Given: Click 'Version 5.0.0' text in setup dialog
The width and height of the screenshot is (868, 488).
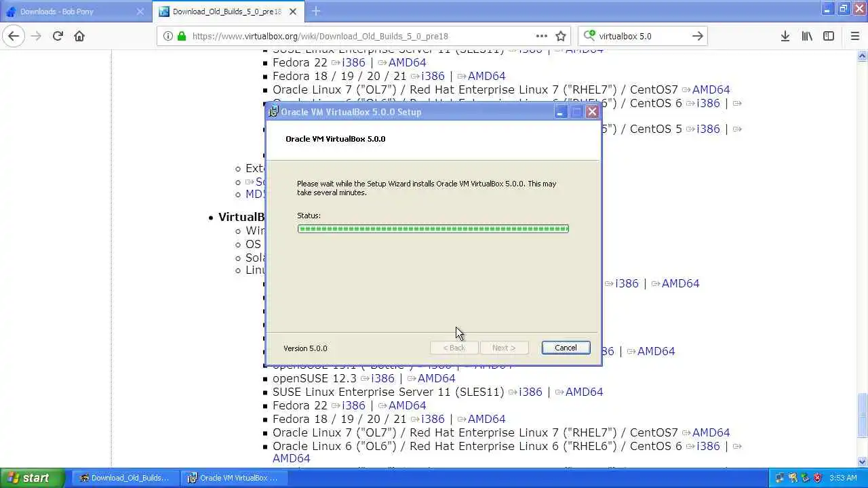Looking at the screenshot, I should [x=305, y=348].
